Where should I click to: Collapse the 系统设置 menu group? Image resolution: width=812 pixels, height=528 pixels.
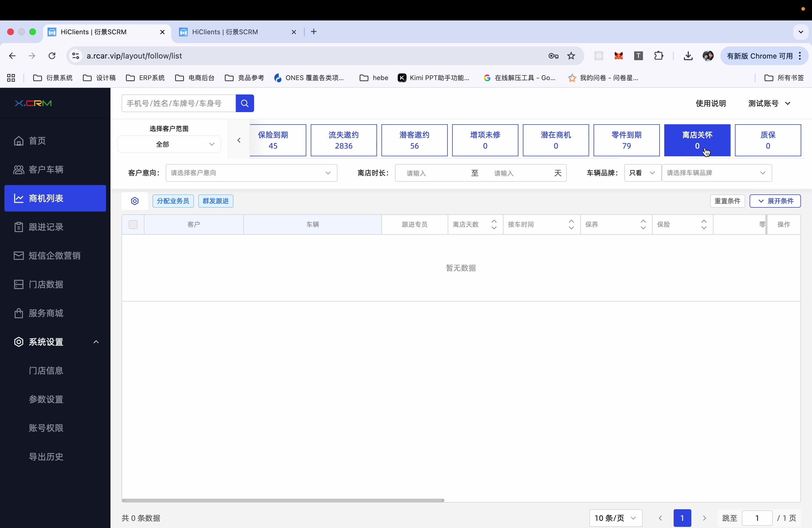point(55,342)
